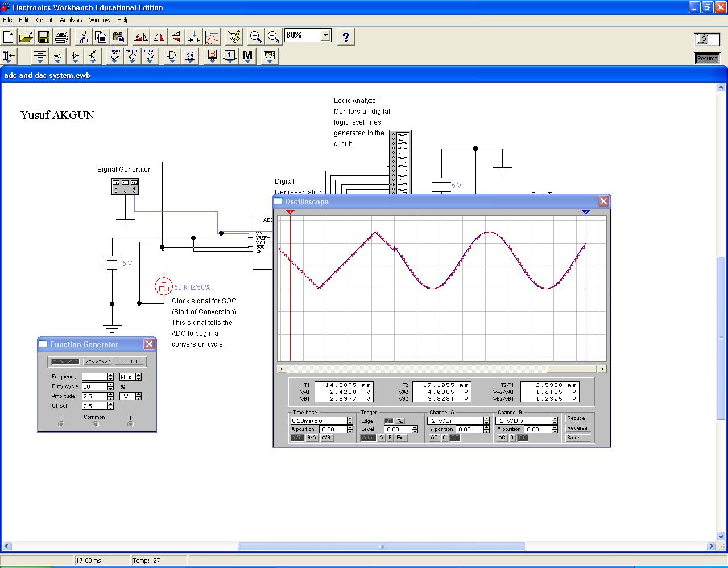Open the File menu
This screenshot has width=728, height=568.
click(7, 20)
